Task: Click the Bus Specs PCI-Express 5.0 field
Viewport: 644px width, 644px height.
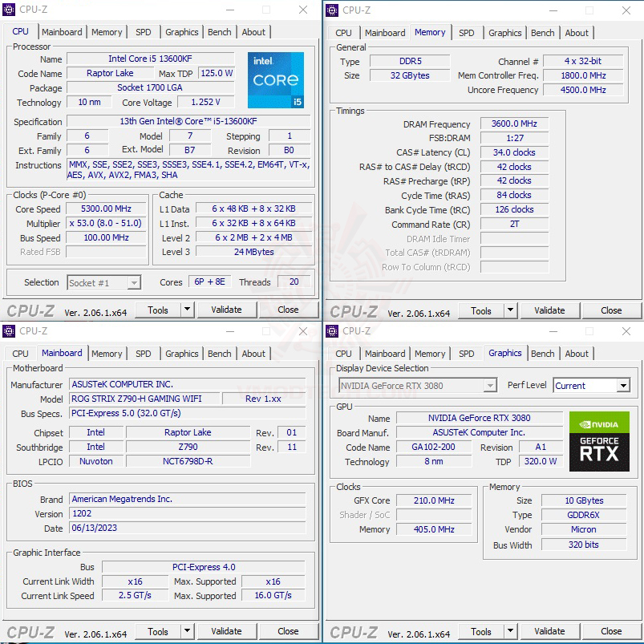Action: pos(188,413)
